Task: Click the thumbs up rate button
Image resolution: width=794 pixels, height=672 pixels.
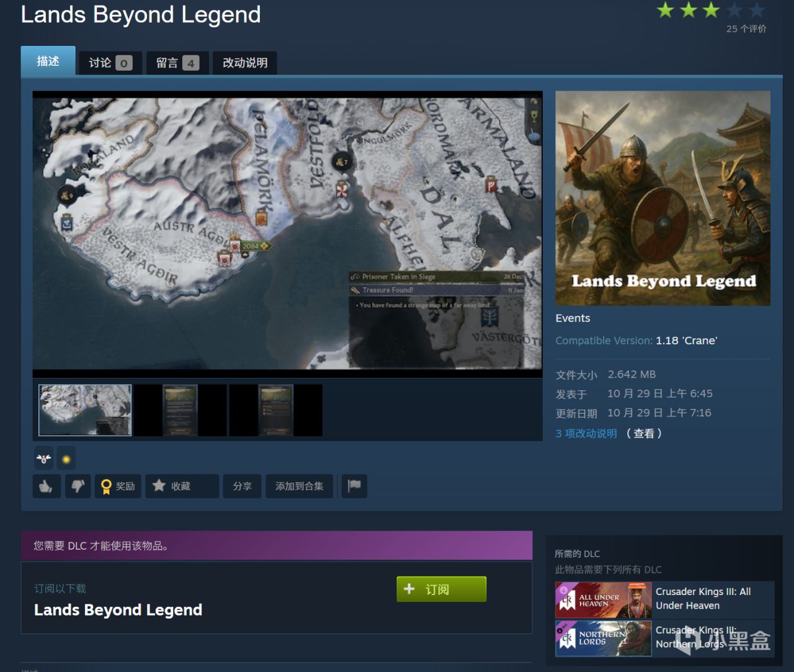Action: pyautogui.click(x=47, y=486)
